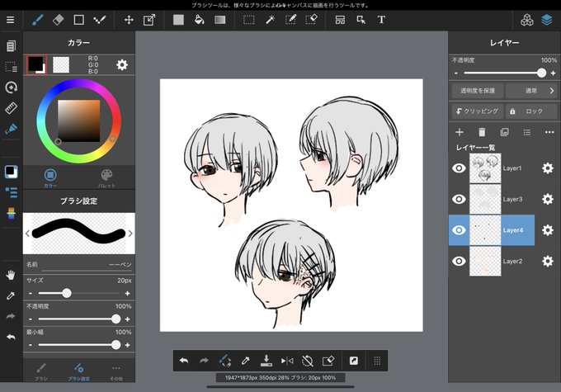Hide Layer1 with its eye icon

click(x=459, y=168)
